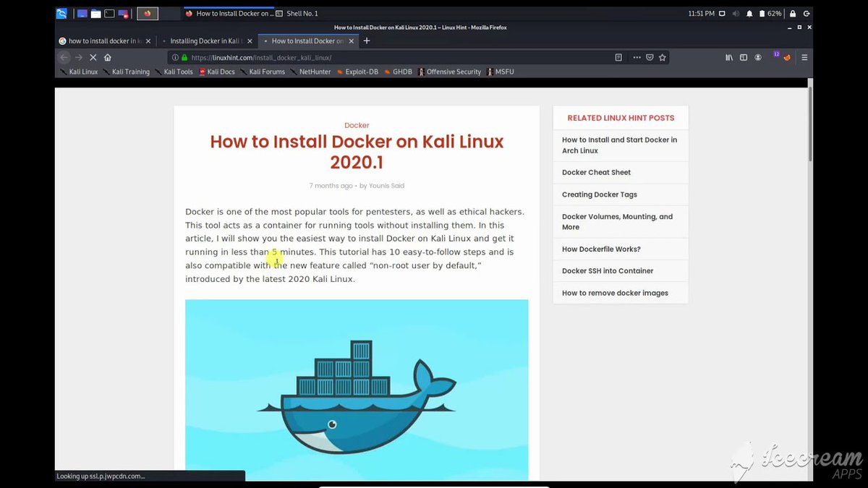Viewport: 868px width, 488px height.
Task: Open 'Docker SSH into Container' post
Action: pyautogui.click(x=608, y=271)
